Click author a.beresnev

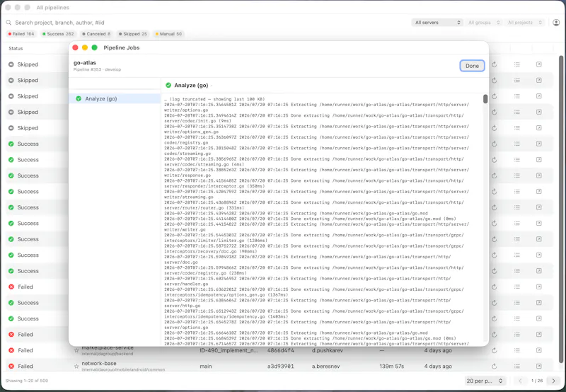tap(325, 366)
